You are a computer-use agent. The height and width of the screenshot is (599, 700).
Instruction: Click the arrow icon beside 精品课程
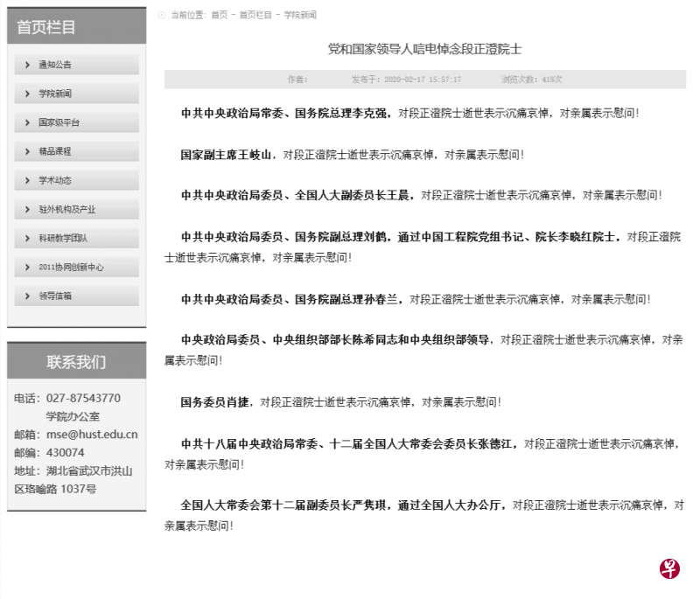pos(28,150)
